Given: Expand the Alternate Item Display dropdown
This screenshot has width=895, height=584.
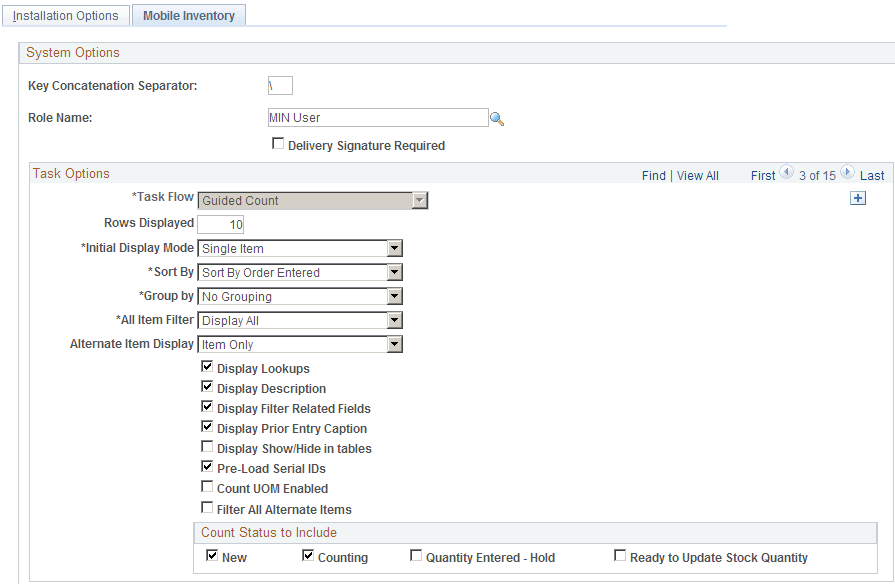Looking at the screenshot, I should point(394,344).
